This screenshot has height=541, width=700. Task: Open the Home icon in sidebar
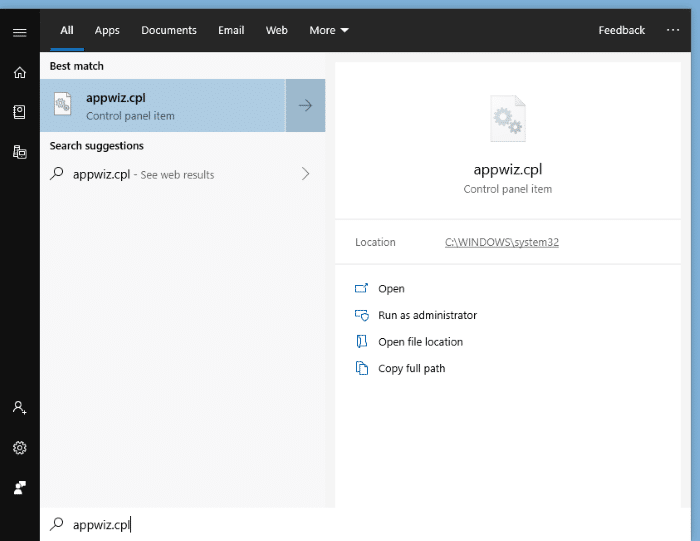click(x=20, y=72)
